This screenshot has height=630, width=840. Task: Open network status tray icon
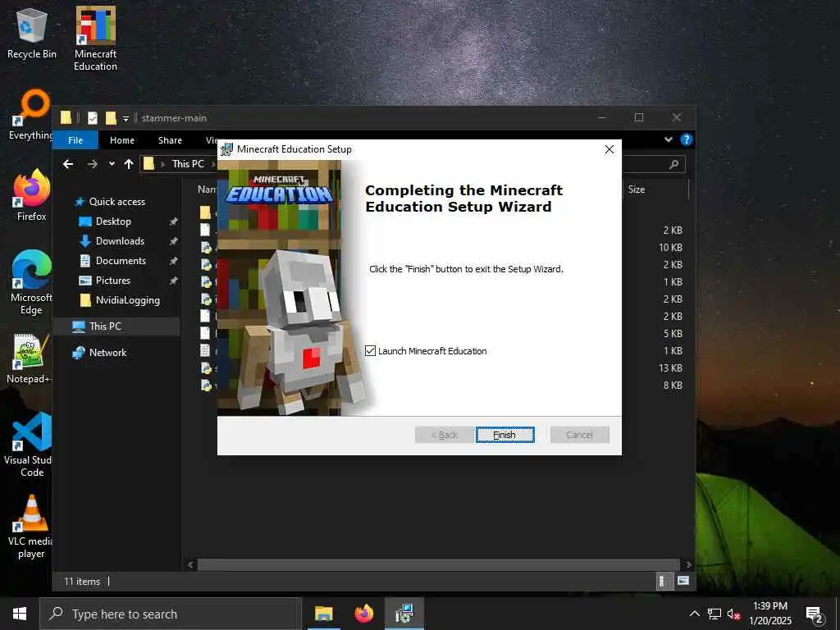(x=714, y=614)
